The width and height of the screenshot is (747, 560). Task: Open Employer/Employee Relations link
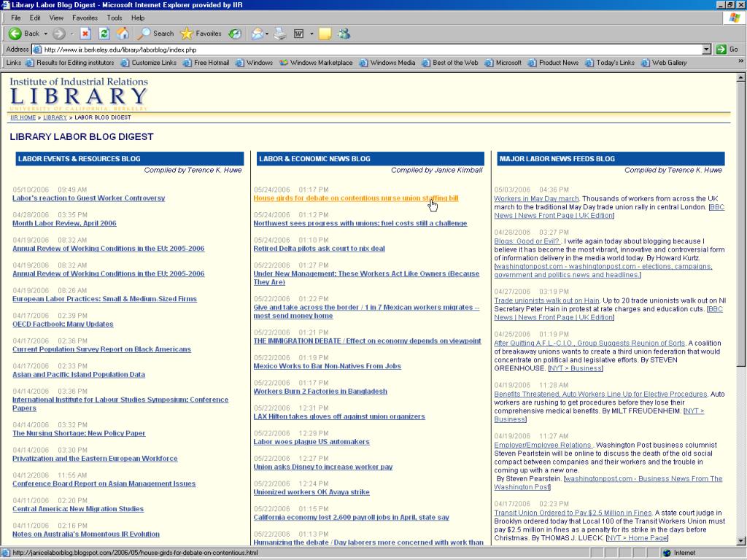coord(543,446)
